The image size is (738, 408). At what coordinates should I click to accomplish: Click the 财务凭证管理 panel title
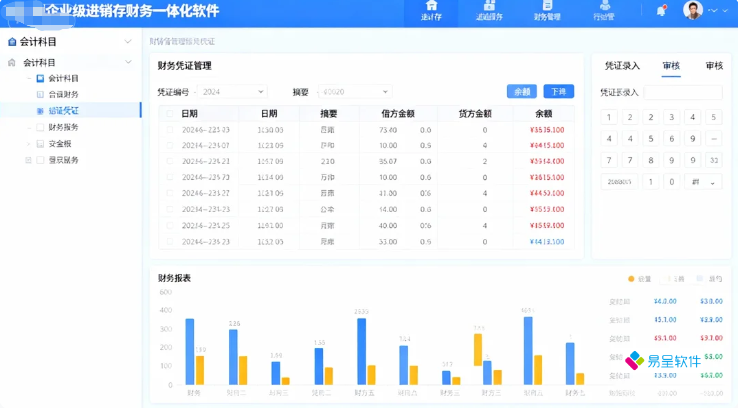pyautogui.click(x=184, y=66)
